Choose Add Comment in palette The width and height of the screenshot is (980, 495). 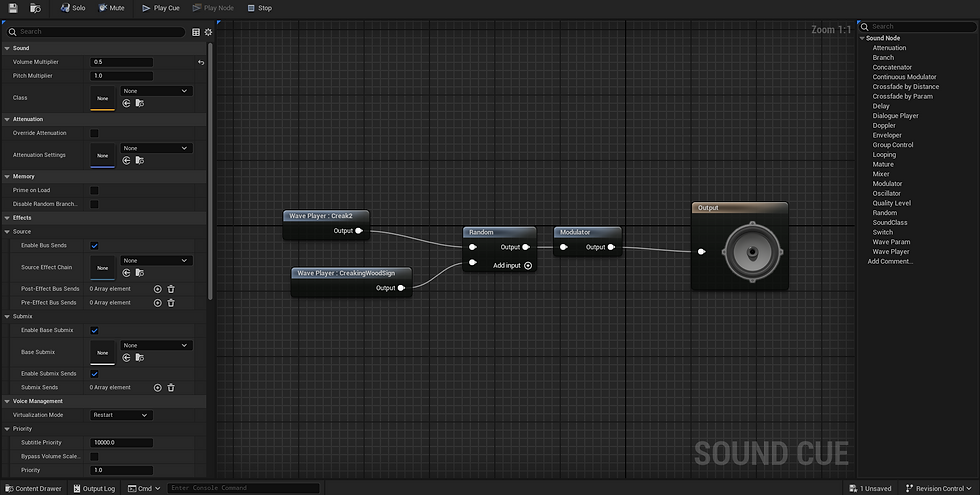(890, 262)
